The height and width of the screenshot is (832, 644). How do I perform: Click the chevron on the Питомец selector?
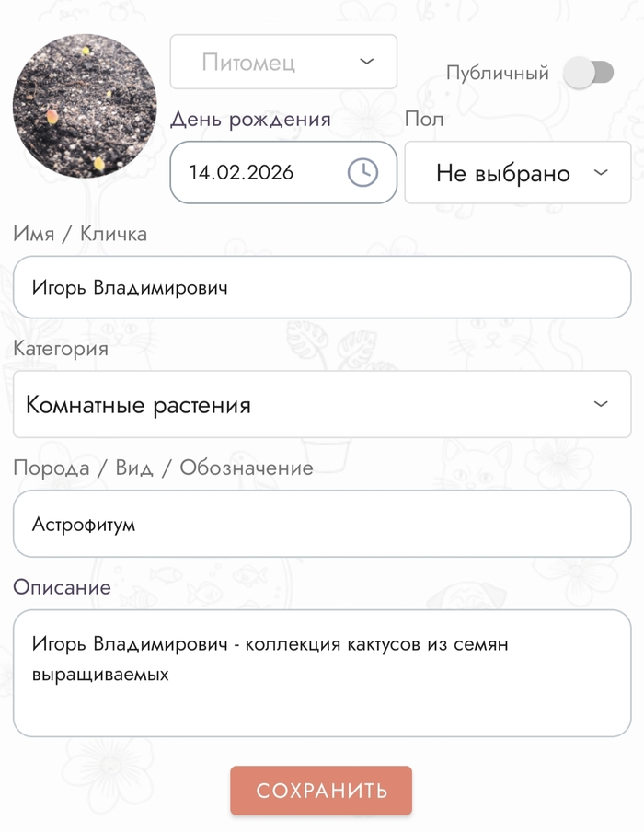pos(366,62)
